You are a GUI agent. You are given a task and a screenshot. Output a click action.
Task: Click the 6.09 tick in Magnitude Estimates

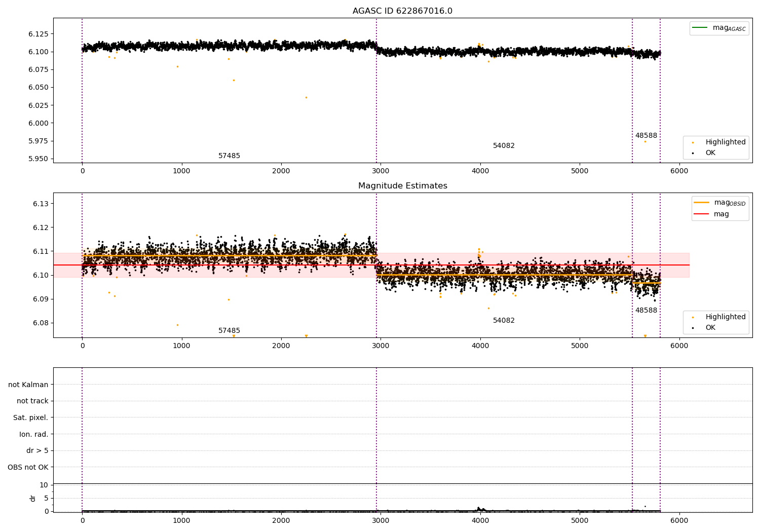coord(41,299)
